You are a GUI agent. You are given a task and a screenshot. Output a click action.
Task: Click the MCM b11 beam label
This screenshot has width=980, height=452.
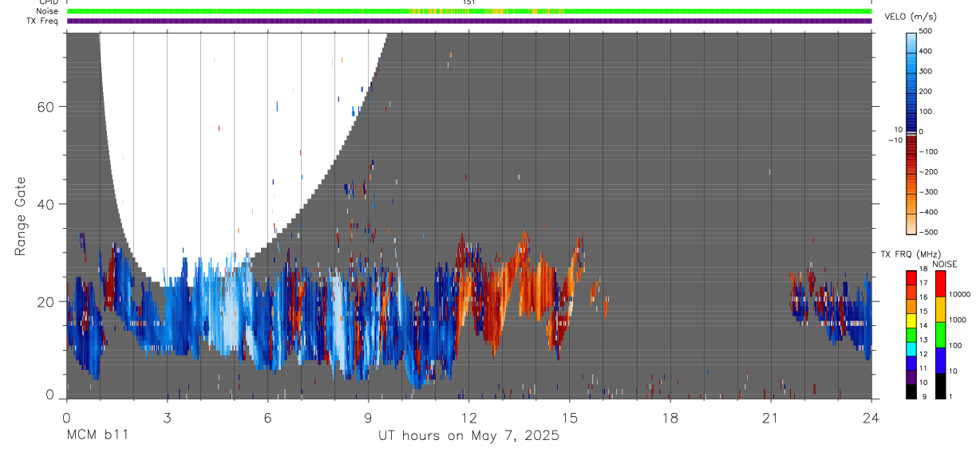click(97, 435)
